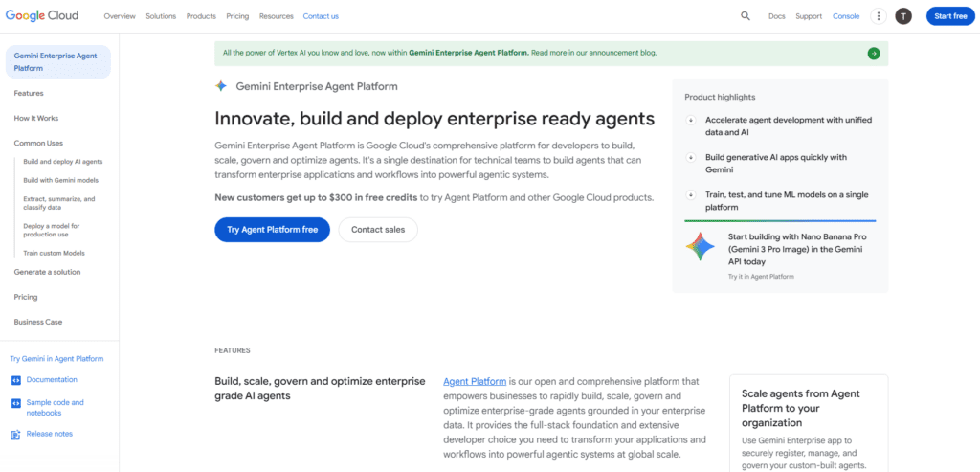980x472 pixels.
Task: Jump to Pricing in left sidebar
Action: (26, 297)
